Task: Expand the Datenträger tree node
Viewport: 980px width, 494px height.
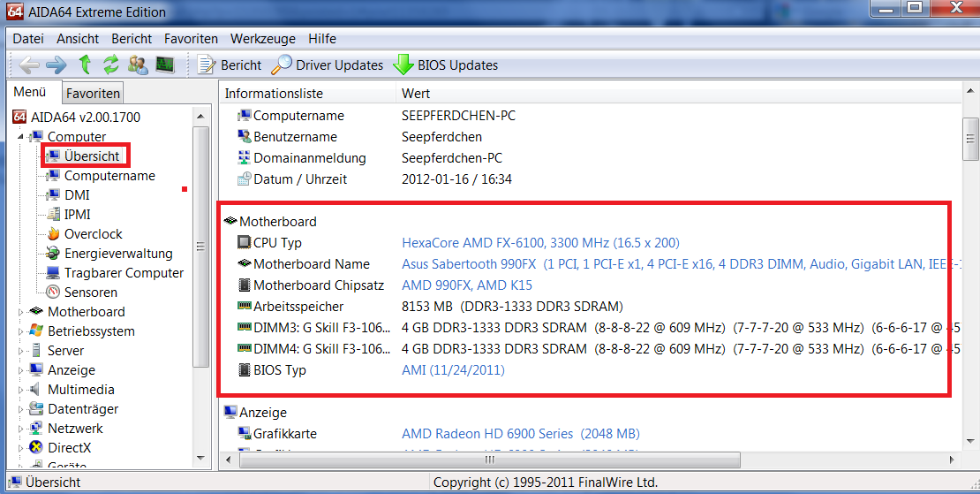Action: pos(20,409)
